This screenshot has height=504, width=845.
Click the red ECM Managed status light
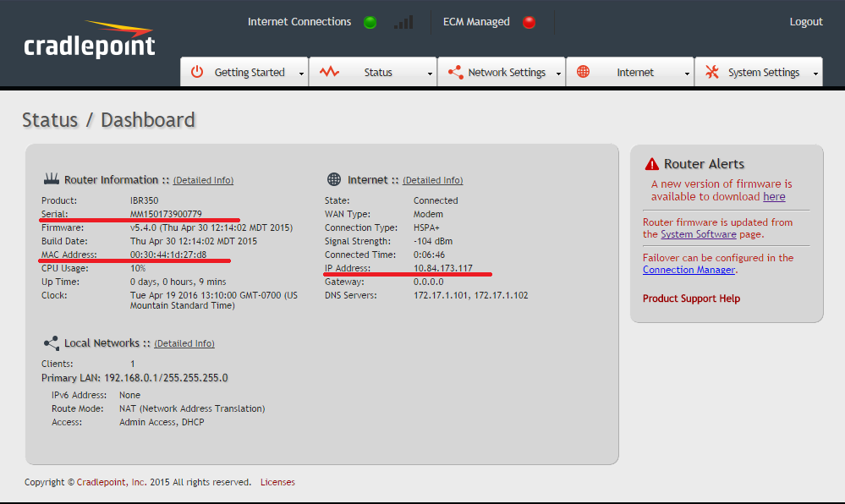tap(529, 22)
